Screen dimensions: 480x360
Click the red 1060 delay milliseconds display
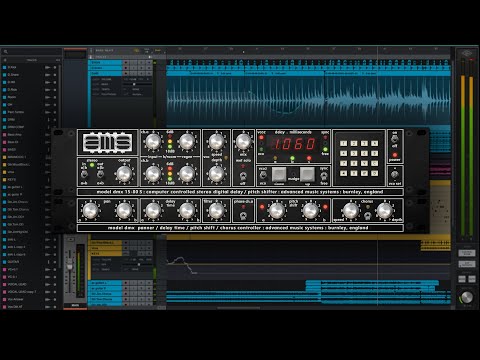(294, 144)
